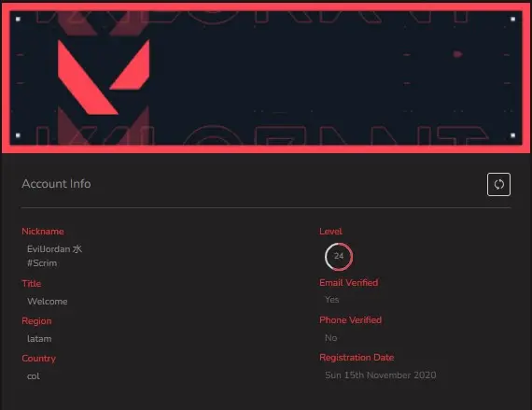Select the col country value

click(34, 376)
